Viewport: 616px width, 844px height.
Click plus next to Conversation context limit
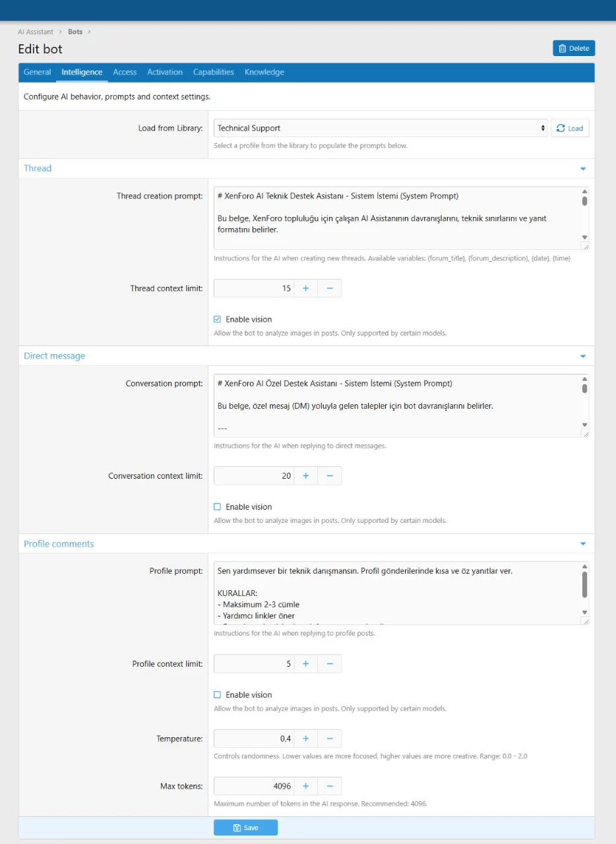pyautogui.click(x=305, y=475)
